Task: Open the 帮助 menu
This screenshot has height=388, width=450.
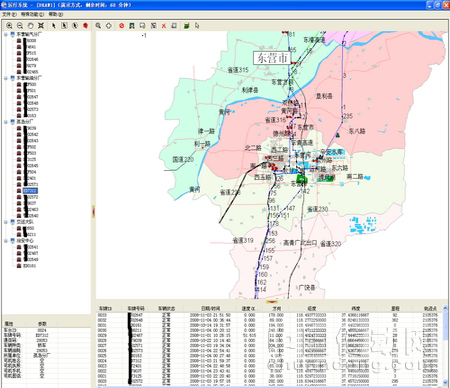Action: coord(56,14)
